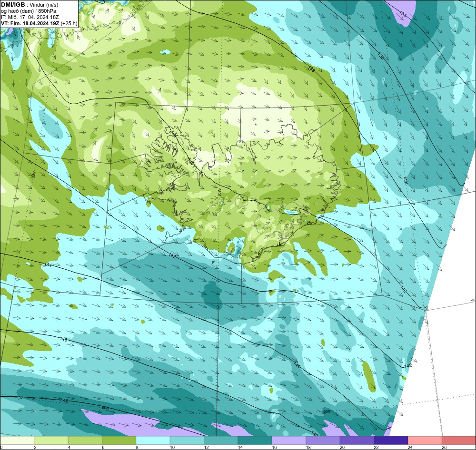Click the olive green 6–8 m/s legend swatch
This screenshot has width=476, height=450.
click(119, 440)
